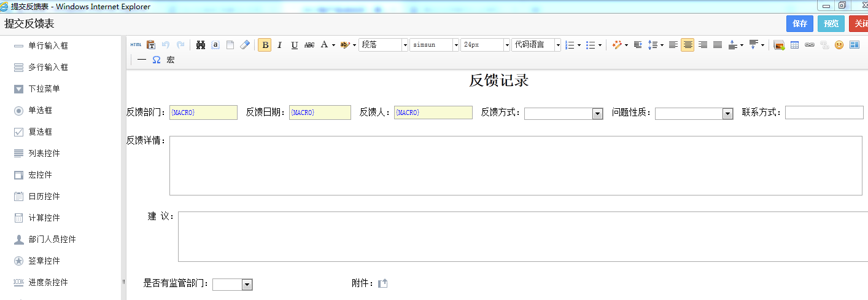
Task: Toggle bold formatting button
Action: click(x=265, y=45)
